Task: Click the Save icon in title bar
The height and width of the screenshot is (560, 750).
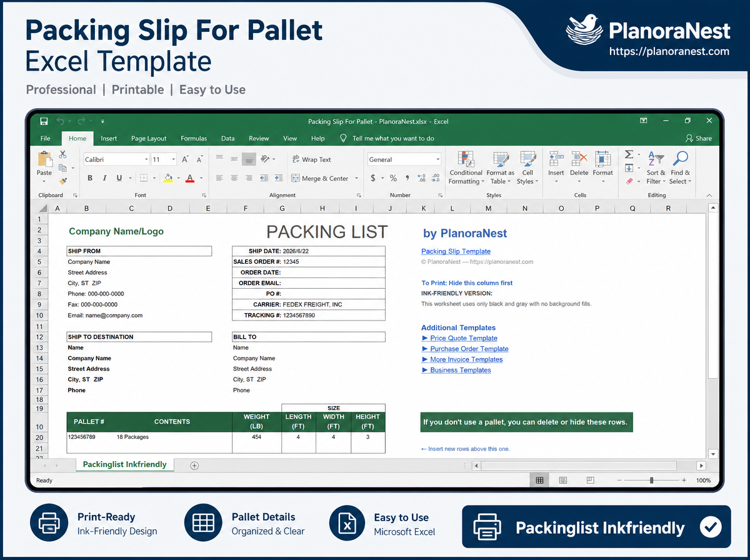Action: click(44, 121)
